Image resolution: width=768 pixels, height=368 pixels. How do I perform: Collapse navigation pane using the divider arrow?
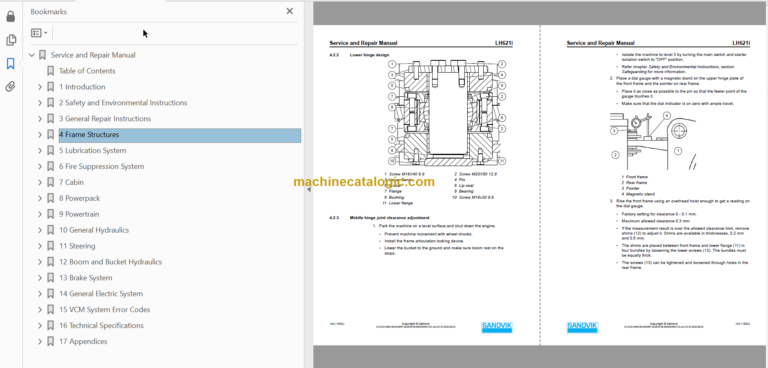coord(309,189)
